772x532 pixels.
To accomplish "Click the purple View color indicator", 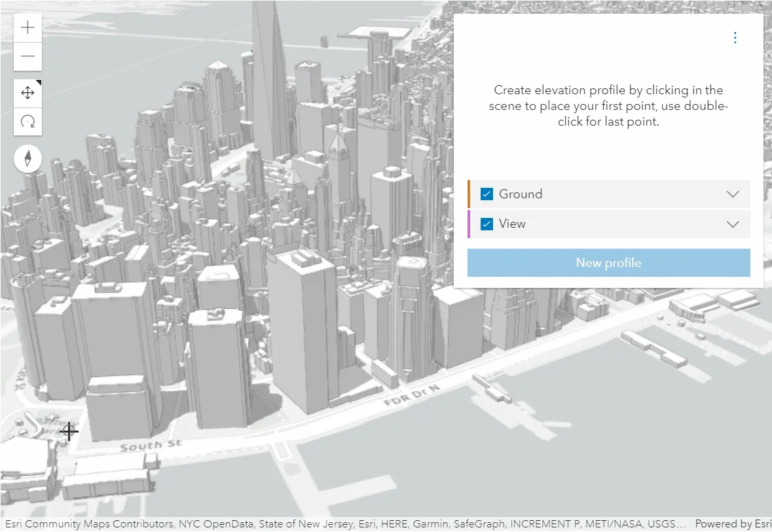I will [469, 224].
